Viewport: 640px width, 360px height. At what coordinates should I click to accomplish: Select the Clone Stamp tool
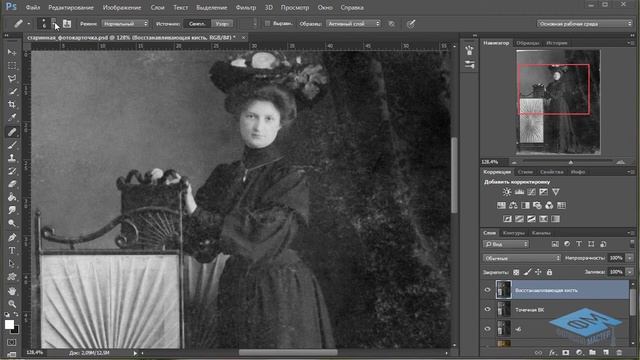click(12, 158)
